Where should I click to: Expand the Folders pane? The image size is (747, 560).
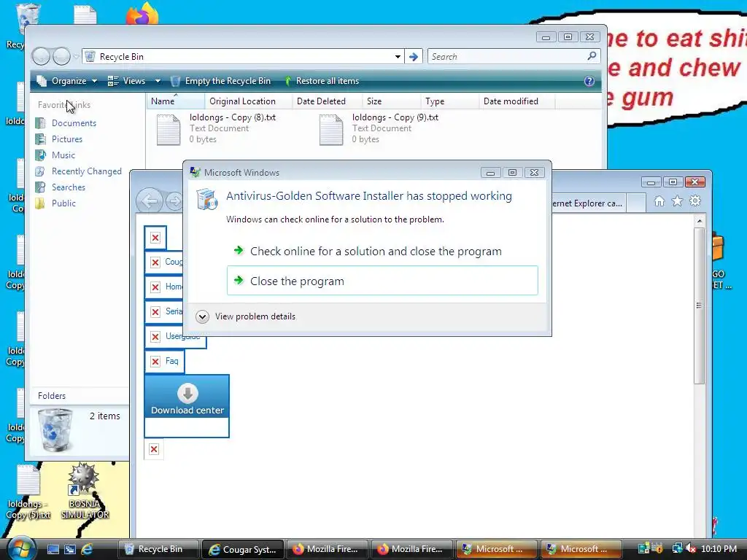[80, 396]
